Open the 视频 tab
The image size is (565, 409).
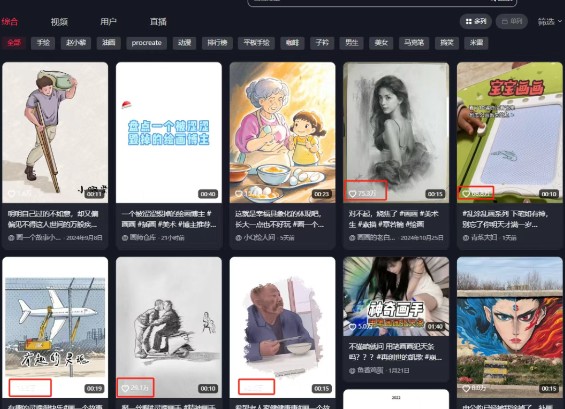59,22
